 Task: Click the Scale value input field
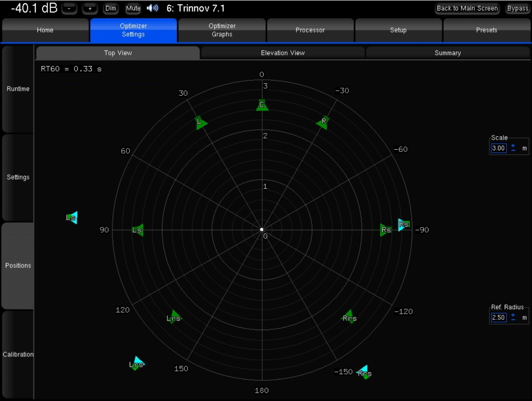[498, 148]
